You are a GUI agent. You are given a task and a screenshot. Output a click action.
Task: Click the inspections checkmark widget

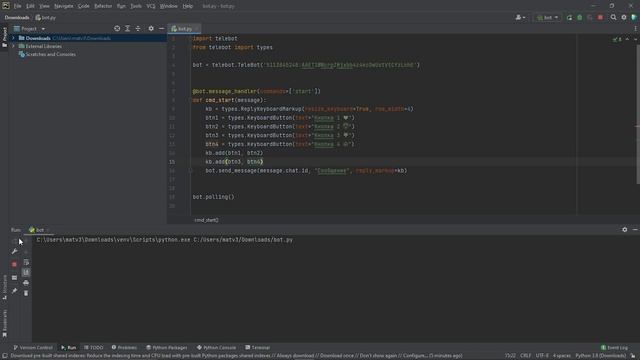(x=617, y=40)
